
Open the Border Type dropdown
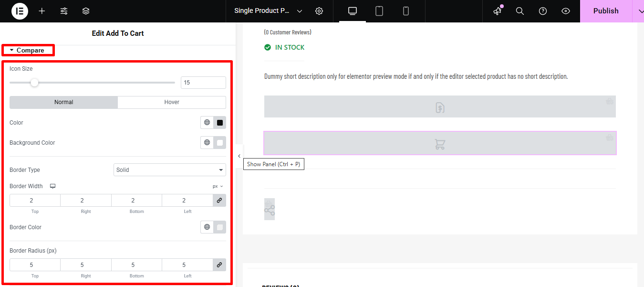pyautogui.click(x=170, y=170)
